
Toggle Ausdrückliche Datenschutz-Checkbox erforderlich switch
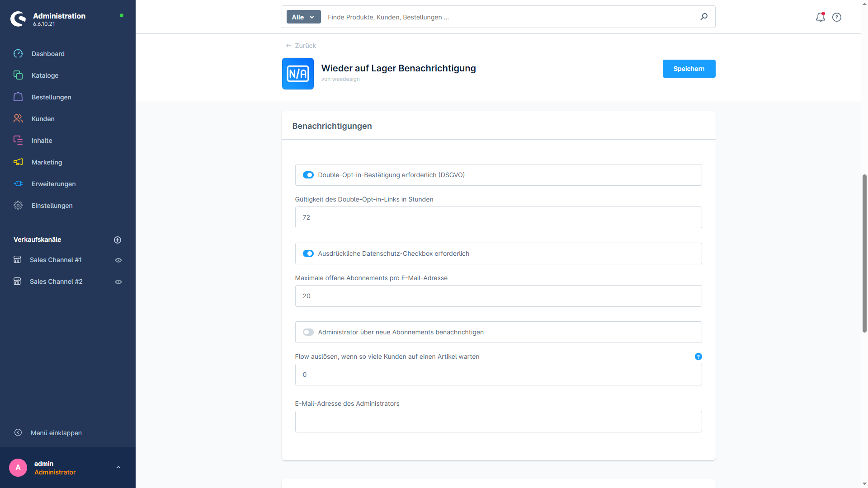click(x=308, y=253)
